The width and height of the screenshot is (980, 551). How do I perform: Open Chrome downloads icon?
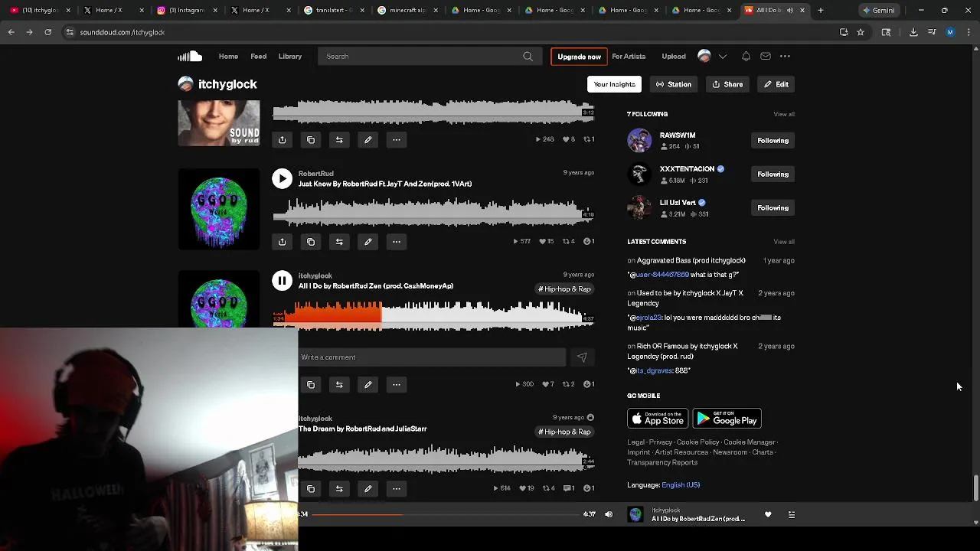tap(913, 32)
